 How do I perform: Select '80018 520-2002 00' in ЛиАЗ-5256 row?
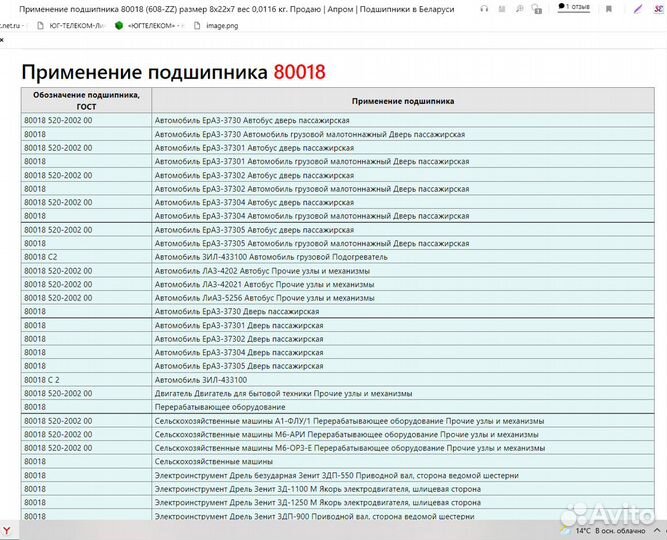click(x=86, y=298)
